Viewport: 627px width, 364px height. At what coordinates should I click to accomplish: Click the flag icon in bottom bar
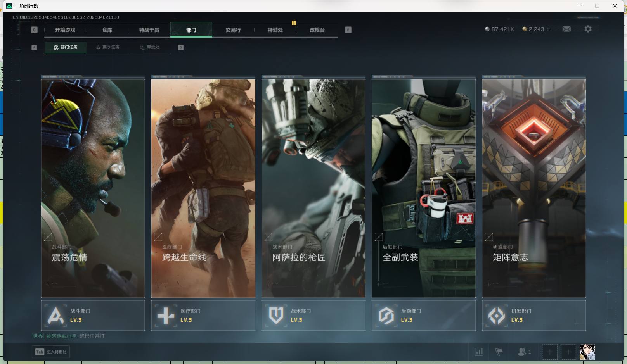click(499, 352)
